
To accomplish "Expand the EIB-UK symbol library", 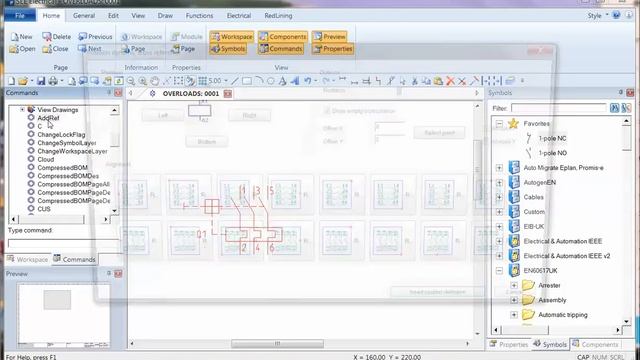I will 499,227.
